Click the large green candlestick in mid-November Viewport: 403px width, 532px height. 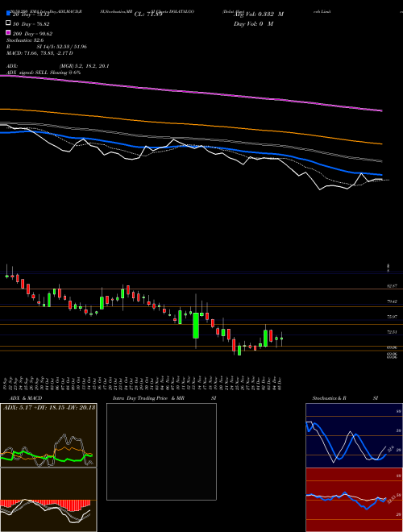coord(196,326)
